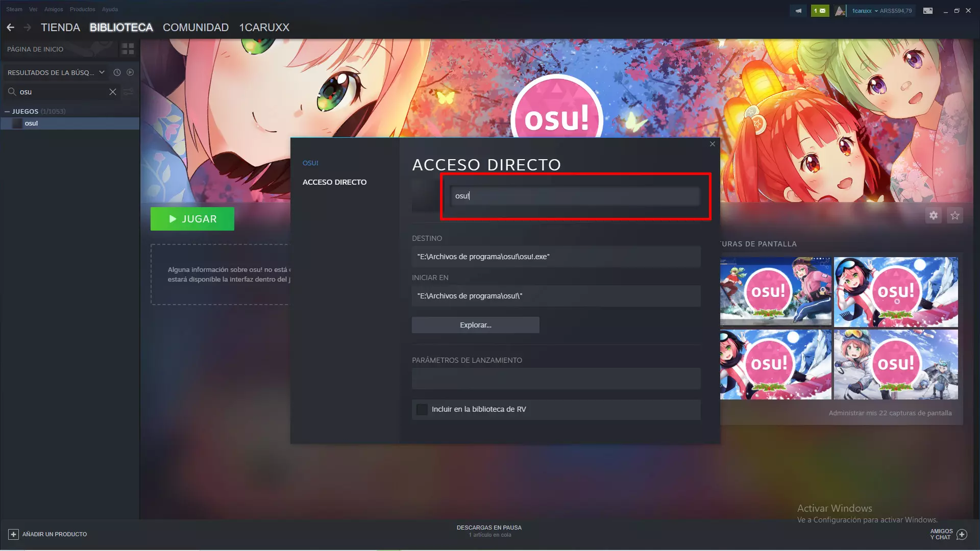The width and height of the screenshot is (980, 551).
Task: Click the library grid view icon
Action: [128, 49]
